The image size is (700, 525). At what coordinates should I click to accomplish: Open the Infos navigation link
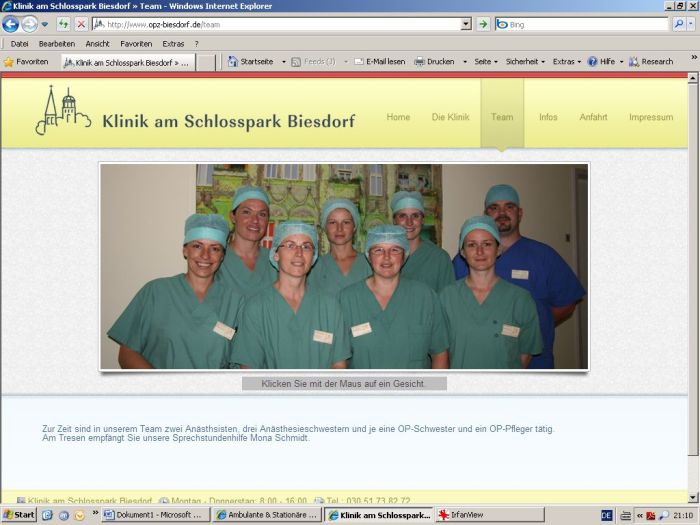(x=548, y=117)
